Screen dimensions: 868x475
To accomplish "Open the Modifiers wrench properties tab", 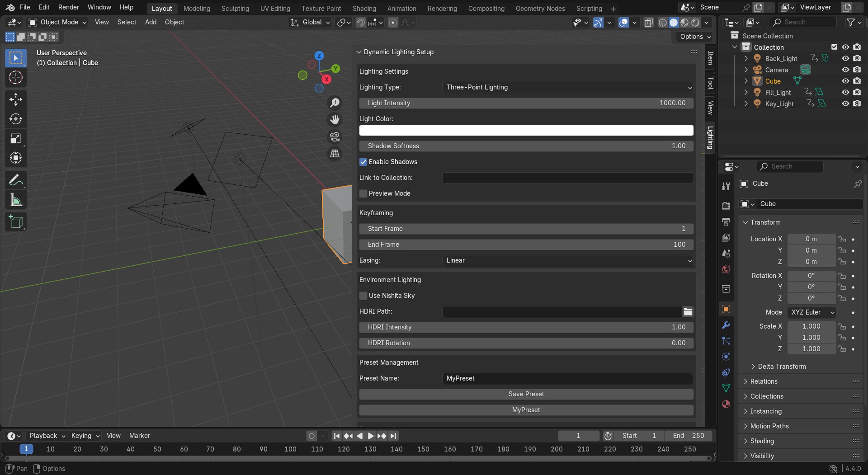I will pyautogui.click(x=726, y=325).
